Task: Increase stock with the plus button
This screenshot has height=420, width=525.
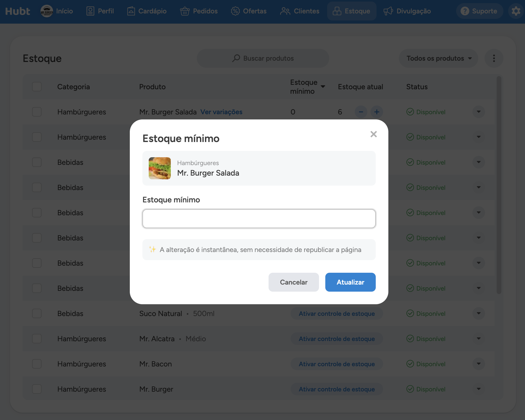Action: click(377, 112)
